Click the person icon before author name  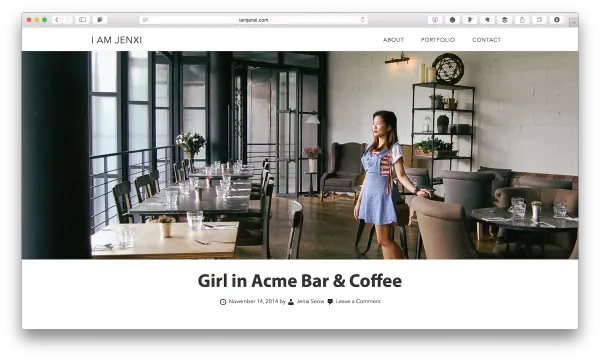[291, 302]
